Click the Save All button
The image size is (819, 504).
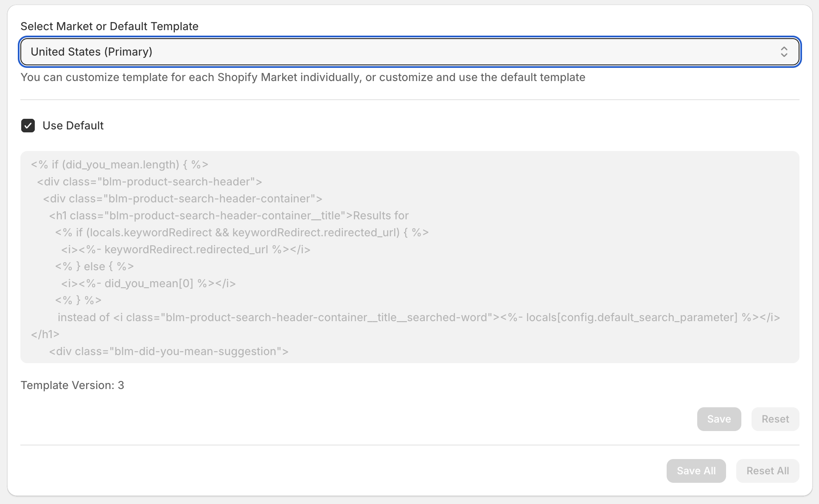click(696, 471)
